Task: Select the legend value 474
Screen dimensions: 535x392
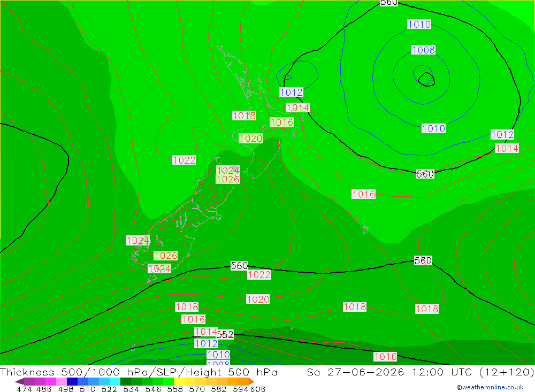Action: (24, 389)
